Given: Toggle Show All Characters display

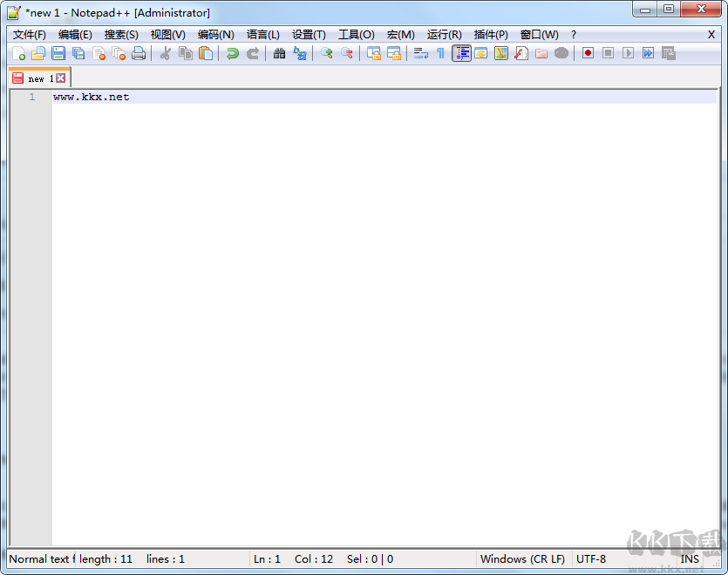Looking at the screenshot, I should coord(441,53).
